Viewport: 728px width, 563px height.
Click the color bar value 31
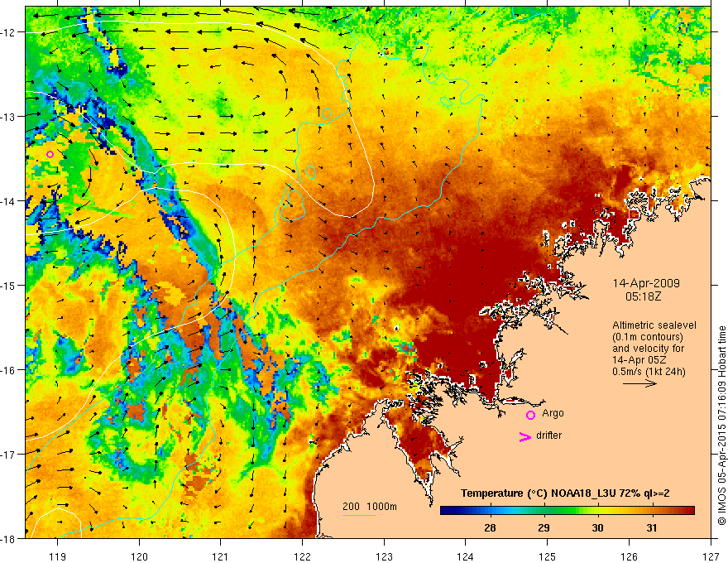point(652,527)
